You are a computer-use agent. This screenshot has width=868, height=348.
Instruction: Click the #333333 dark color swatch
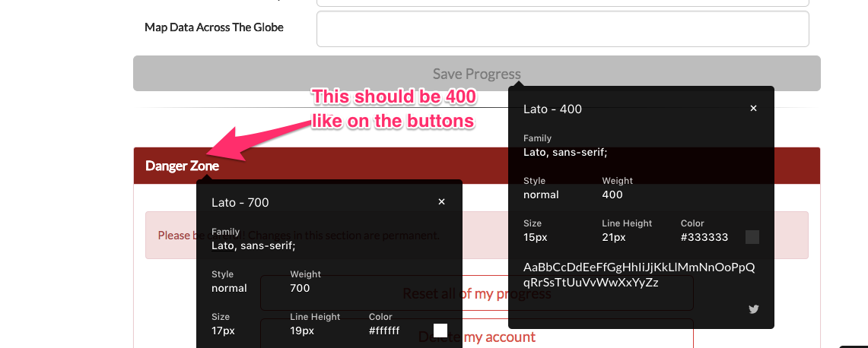[x=752, y=237]
